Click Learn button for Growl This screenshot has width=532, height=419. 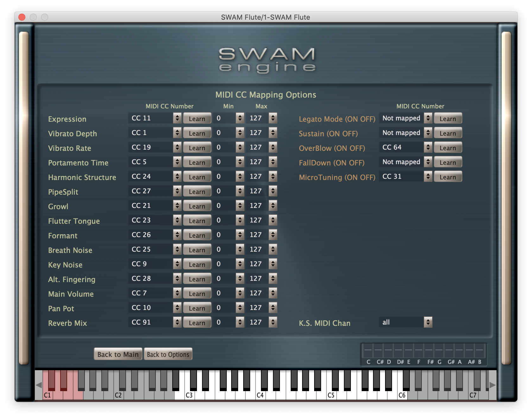click(x=197, y=206)
